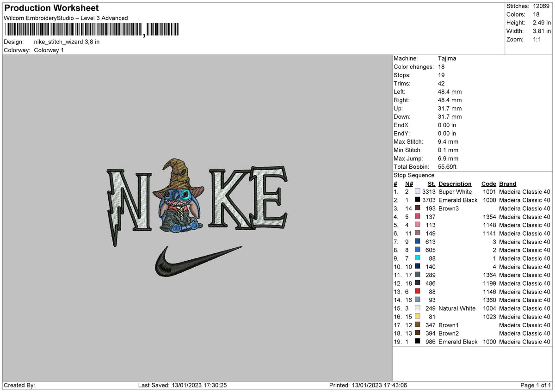Click the Machine value Tajima
Image resolution: width=555 pixels, height=392 pixels.
[x=447, y=58]
